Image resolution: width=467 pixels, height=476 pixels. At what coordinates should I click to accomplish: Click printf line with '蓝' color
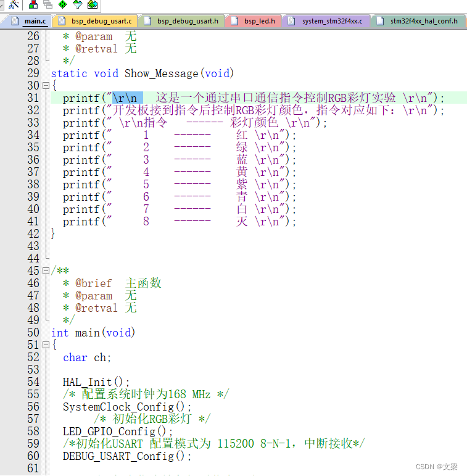(180, 160)
